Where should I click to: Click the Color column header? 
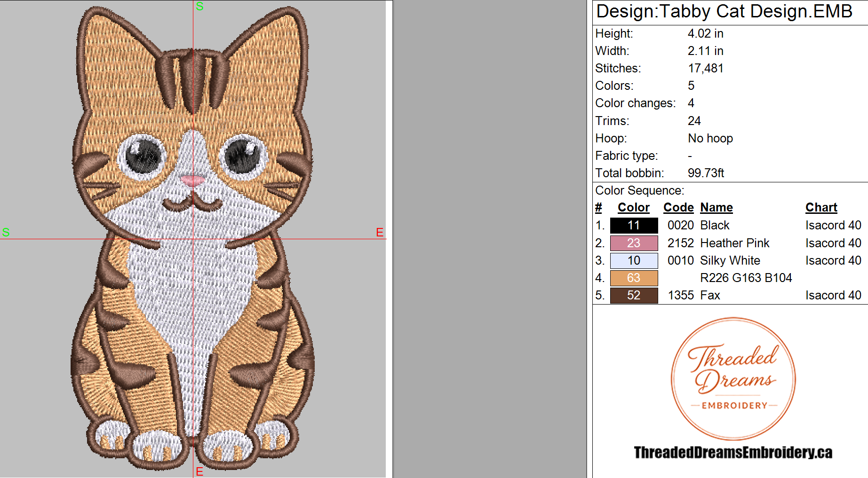pyautogui.click(x=633, y=207)
